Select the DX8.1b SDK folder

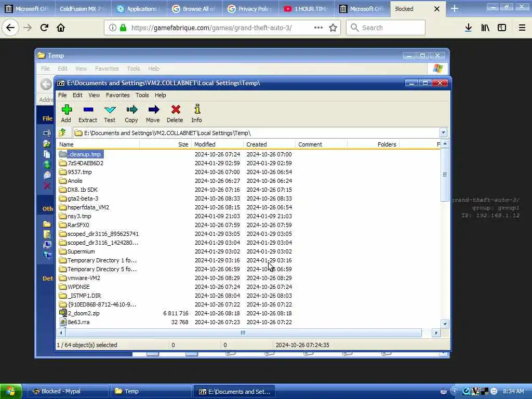coord(78,189)
